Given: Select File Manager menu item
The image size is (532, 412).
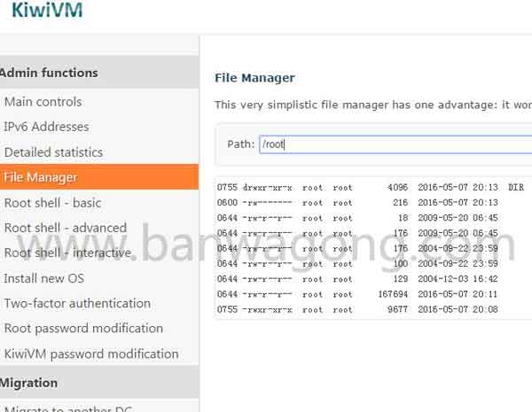Looking at the screenshot, I should pyautogui.click(x=99, y=177).
